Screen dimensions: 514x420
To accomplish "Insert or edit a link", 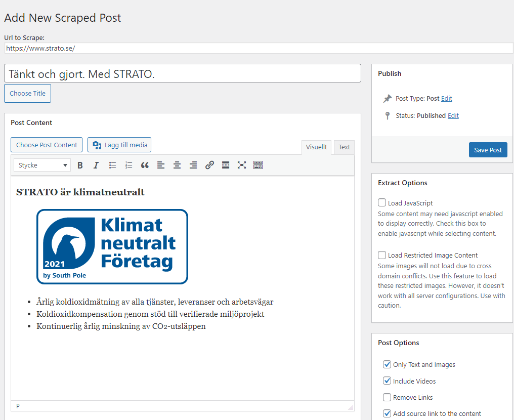I will pos(209,165).
